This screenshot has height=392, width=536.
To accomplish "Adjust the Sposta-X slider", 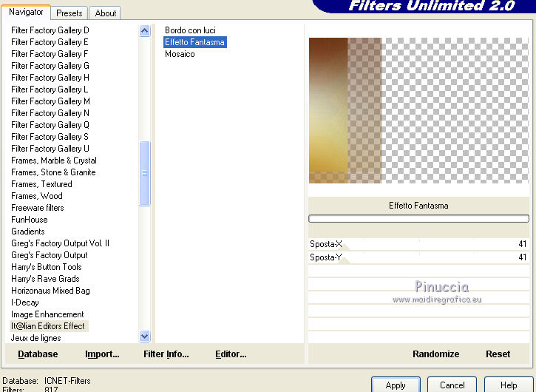I will 418,244.
